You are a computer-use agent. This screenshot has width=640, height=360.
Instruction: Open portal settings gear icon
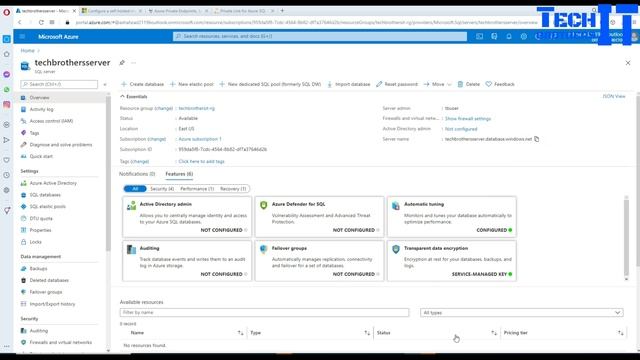tap(524, 37)
